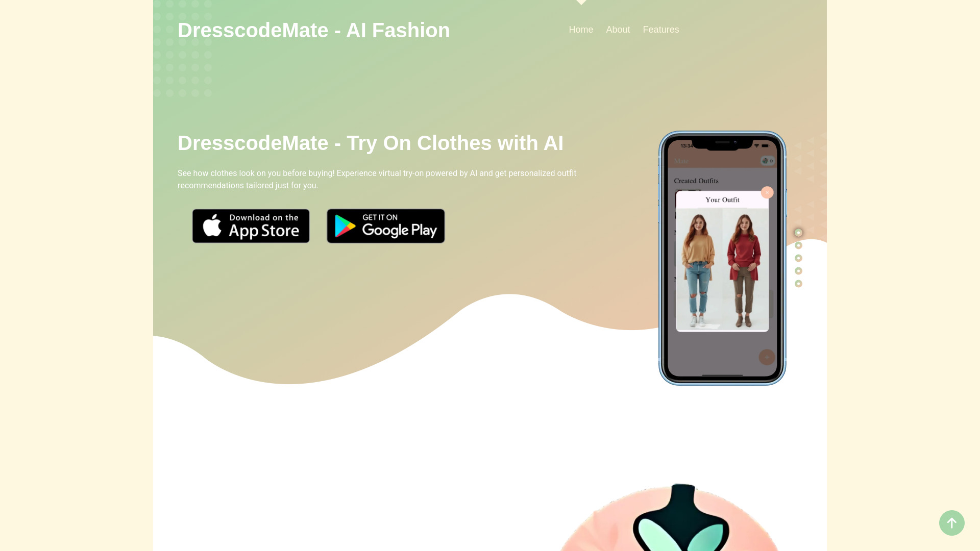This screenshot has width=980, height=551.
Task: Click the DresscodesMate brand title link
Action: (314, 30)
